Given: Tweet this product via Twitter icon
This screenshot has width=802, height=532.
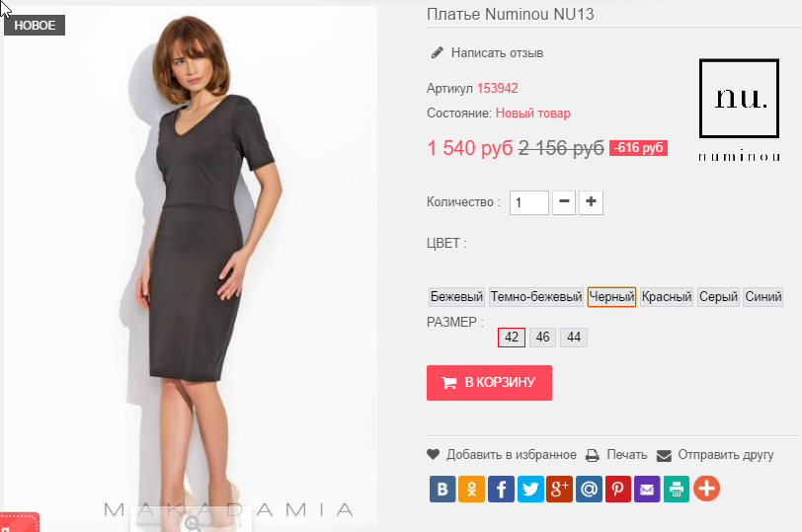Looking at the screenshot, I should click(x=530, y=489).
